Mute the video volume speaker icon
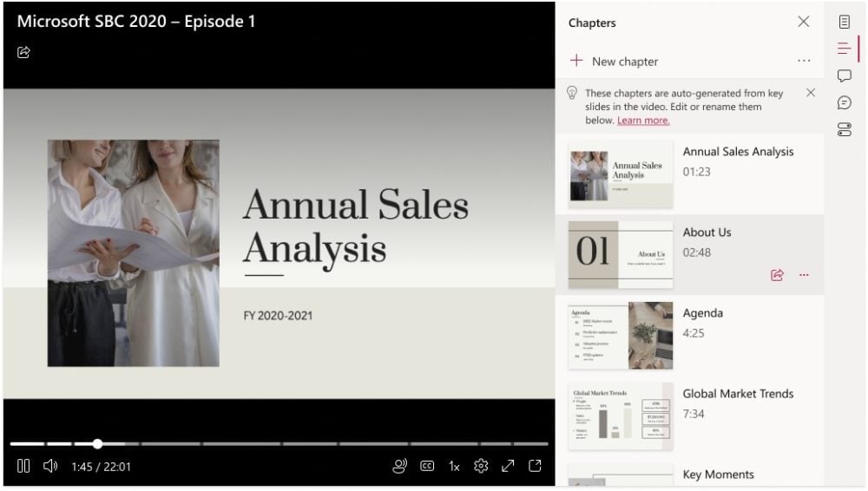This screenshot has height=491, width=868. (50, 466)
